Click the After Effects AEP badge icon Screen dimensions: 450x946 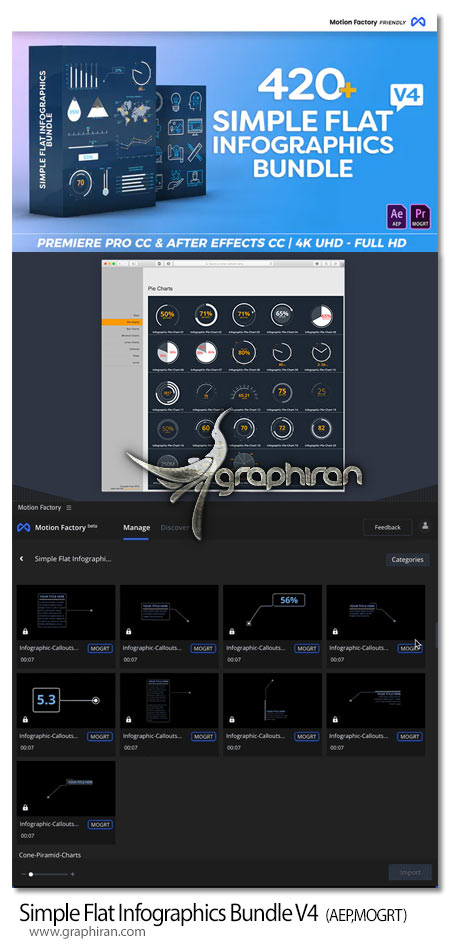click(398, 216)
